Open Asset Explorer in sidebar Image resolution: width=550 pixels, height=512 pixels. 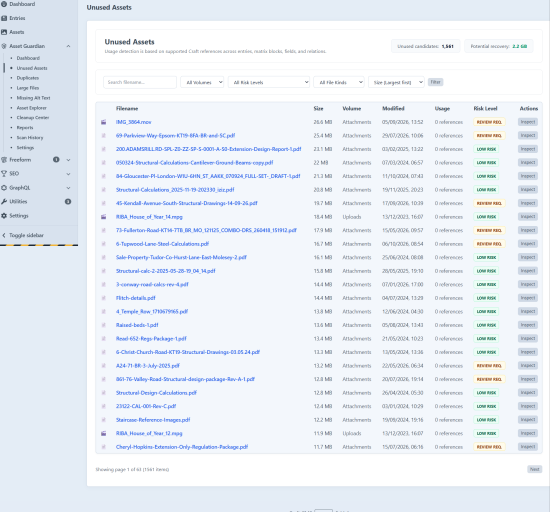(32, 108)
